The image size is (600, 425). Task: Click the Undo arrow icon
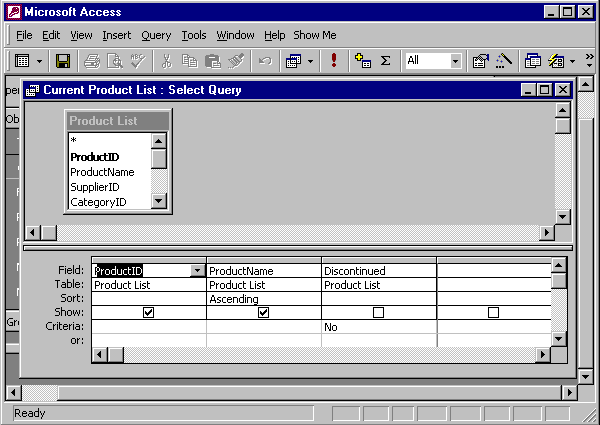pyautogui.click(x=265, y=61)
